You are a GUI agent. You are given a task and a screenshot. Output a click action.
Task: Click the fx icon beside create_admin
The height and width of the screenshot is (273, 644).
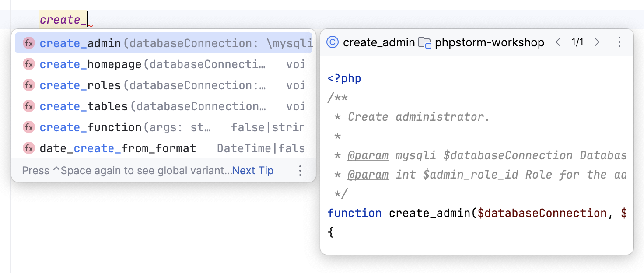pyautogui.click(x=29, y=43)
